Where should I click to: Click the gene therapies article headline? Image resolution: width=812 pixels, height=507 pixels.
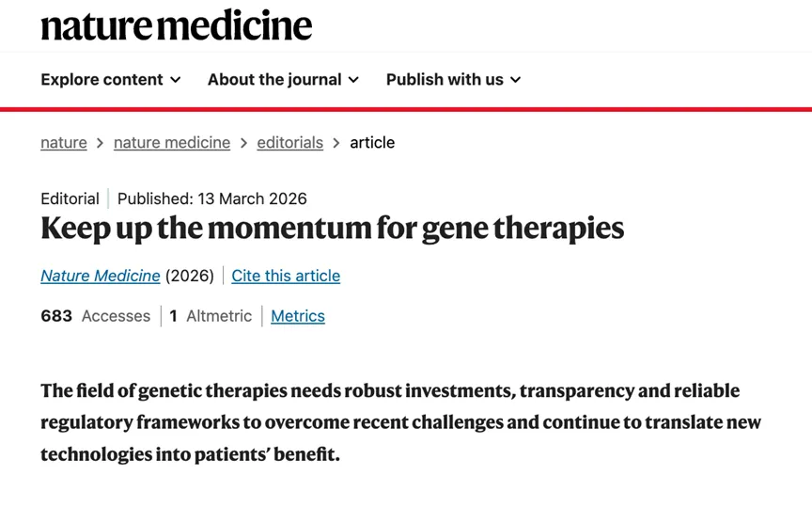[x=332, y=229]
